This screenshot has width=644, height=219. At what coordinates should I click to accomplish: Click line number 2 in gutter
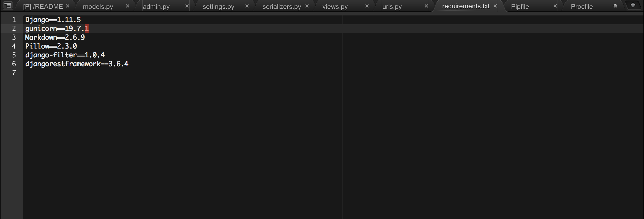point(14,28)
